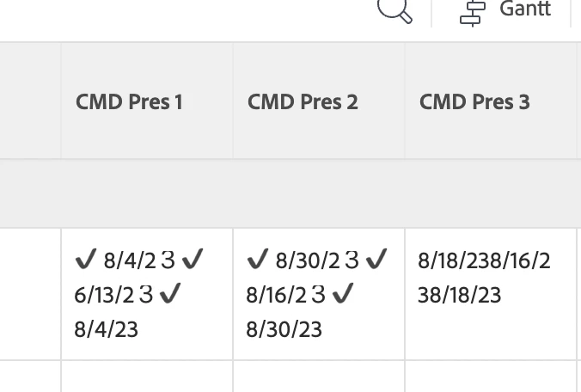Click the checkmark after 6/13/23

click(170, 293)
